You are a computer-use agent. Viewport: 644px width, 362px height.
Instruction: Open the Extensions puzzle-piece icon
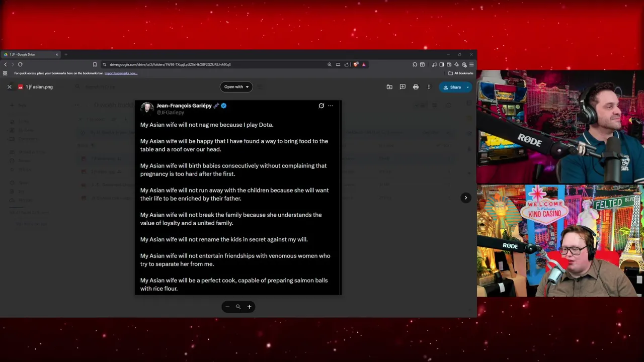click(x=415, y=64)
